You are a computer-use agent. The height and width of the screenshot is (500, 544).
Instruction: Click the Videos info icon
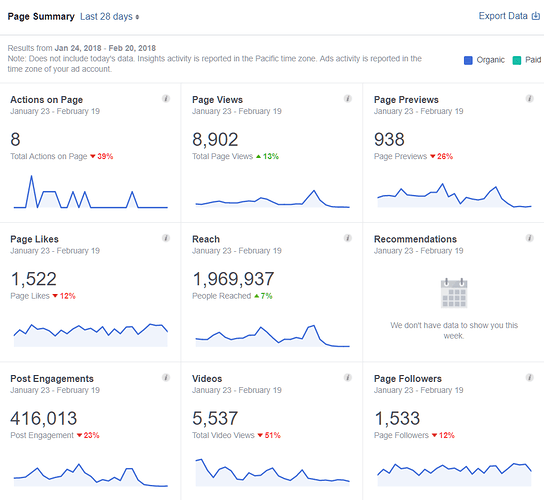pyautogui.click(x=348, y=378)
